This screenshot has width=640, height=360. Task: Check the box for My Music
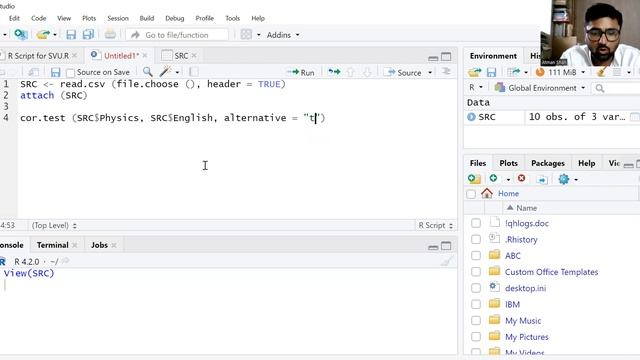pyautogui.click(x=476, y=320)
